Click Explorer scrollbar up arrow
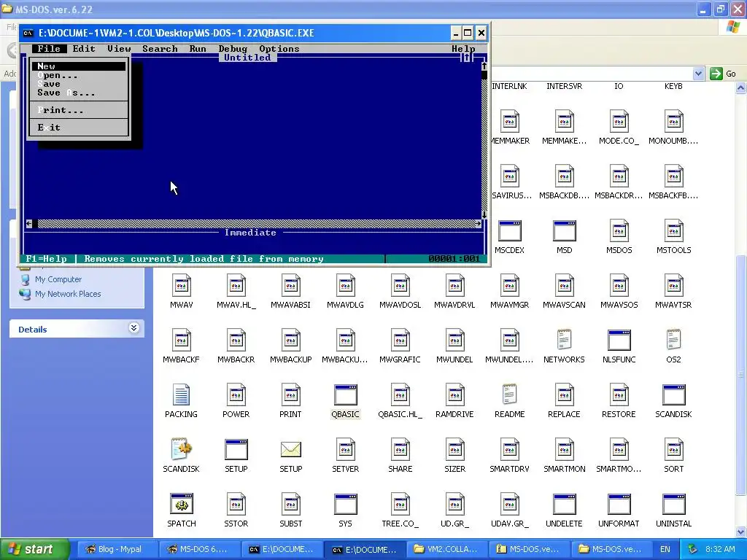747x560 pixels. (x=741, y=87)
